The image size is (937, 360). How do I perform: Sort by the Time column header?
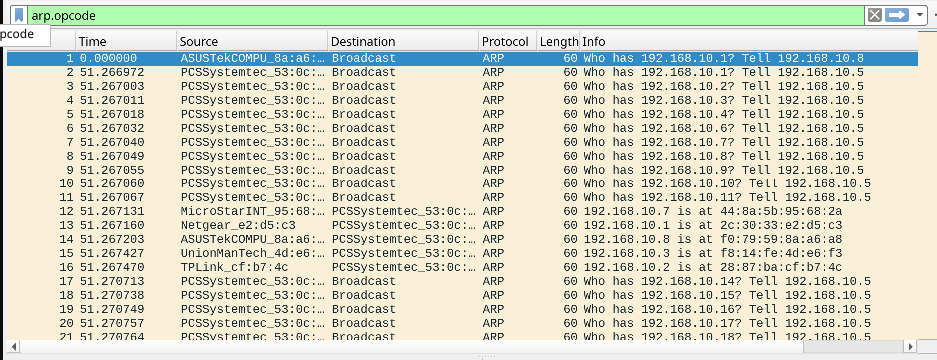[x=127, y=42]
